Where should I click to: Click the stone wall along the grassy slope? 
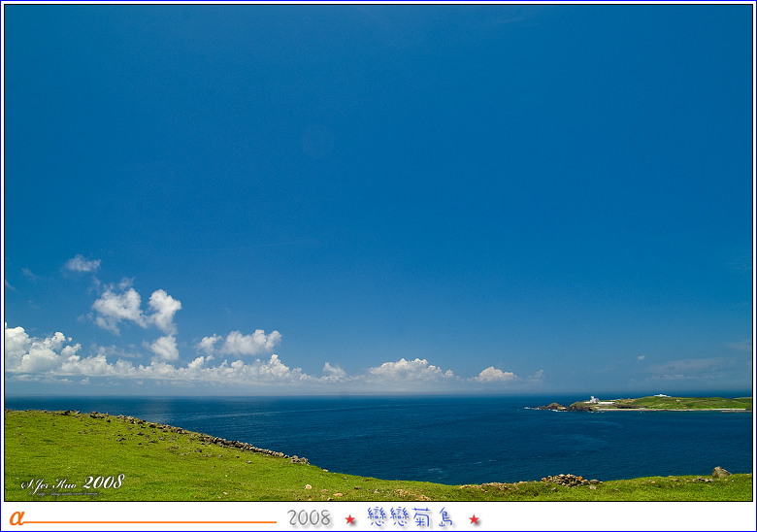tap(233, 444)
